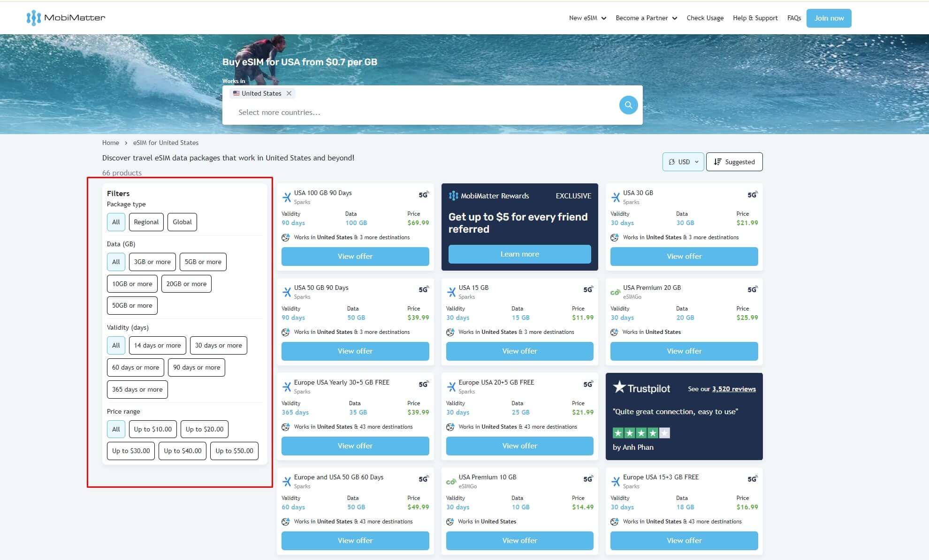Open the Suggested sorting dropdown
Screen dimensions: 929x560
pos(734,161)
